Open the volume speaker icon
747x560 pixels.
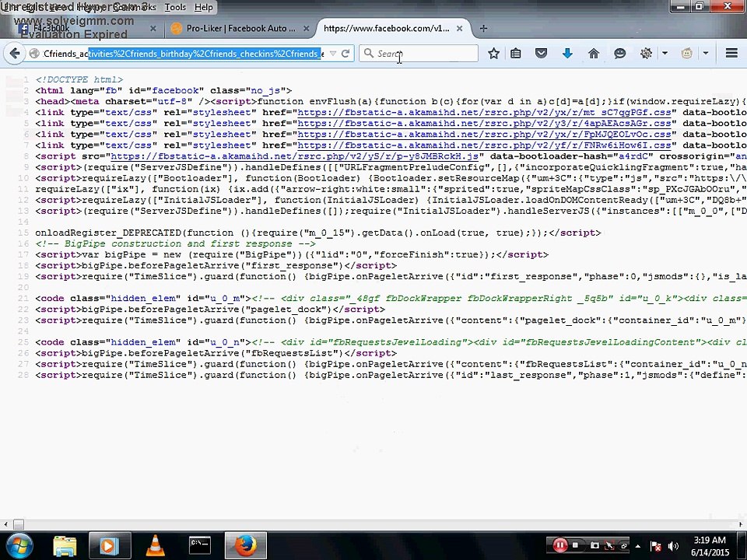pos(673,546)
